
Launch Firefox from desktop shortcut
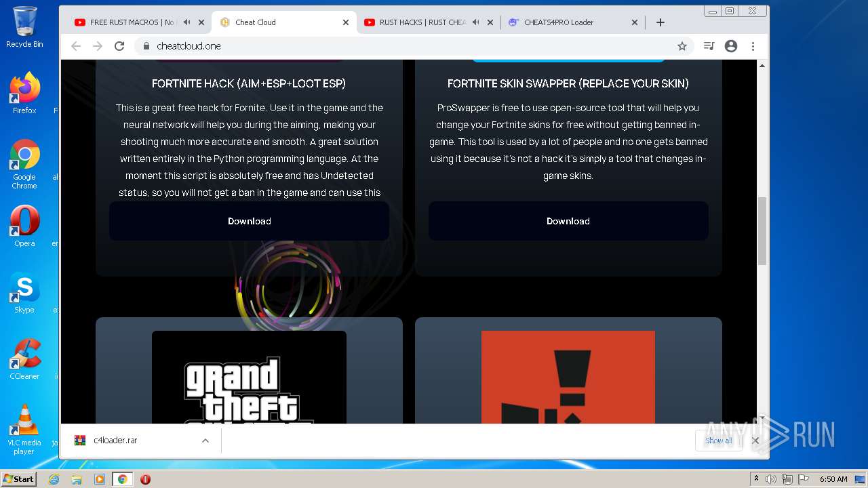point(24,94)
